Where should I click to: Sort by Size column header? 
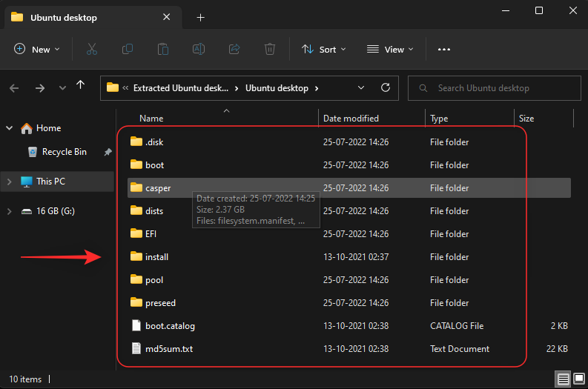click(526, 119)
